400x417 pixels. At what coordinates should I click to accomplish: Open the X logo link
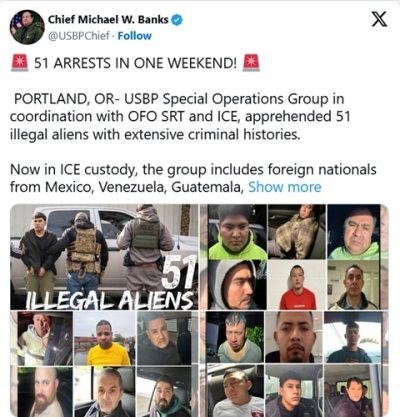pos(379,19)
